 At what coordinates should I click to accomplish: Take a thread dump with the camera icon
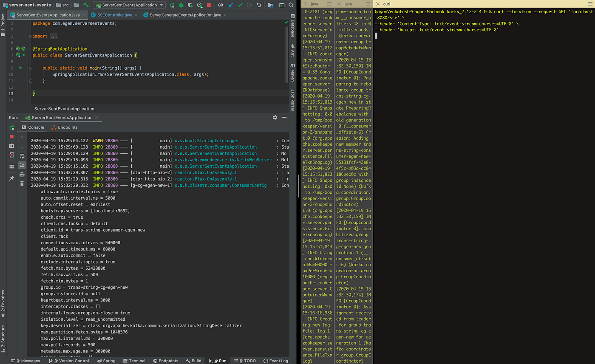pyautogui.click(x=11, y=146)
